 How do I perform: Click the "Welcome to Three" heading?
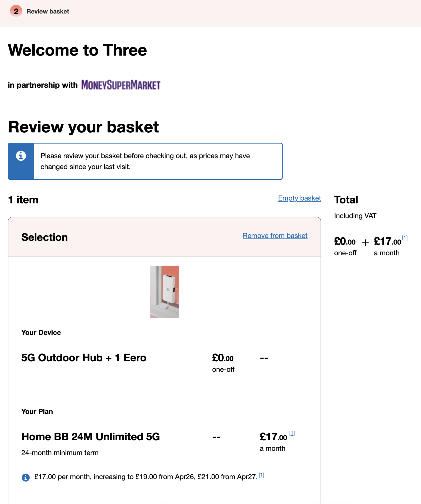(77, 50)
